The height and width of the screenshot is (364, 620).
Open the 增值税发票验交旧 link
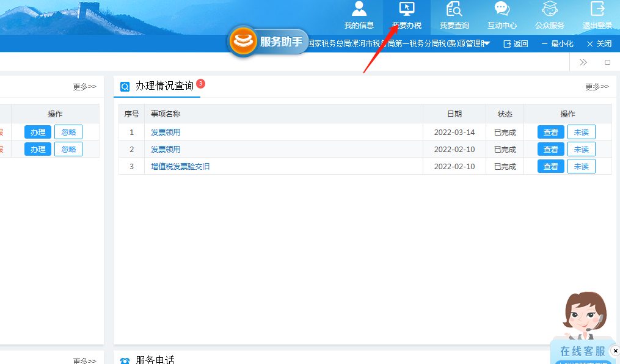[x=180, y=166]
